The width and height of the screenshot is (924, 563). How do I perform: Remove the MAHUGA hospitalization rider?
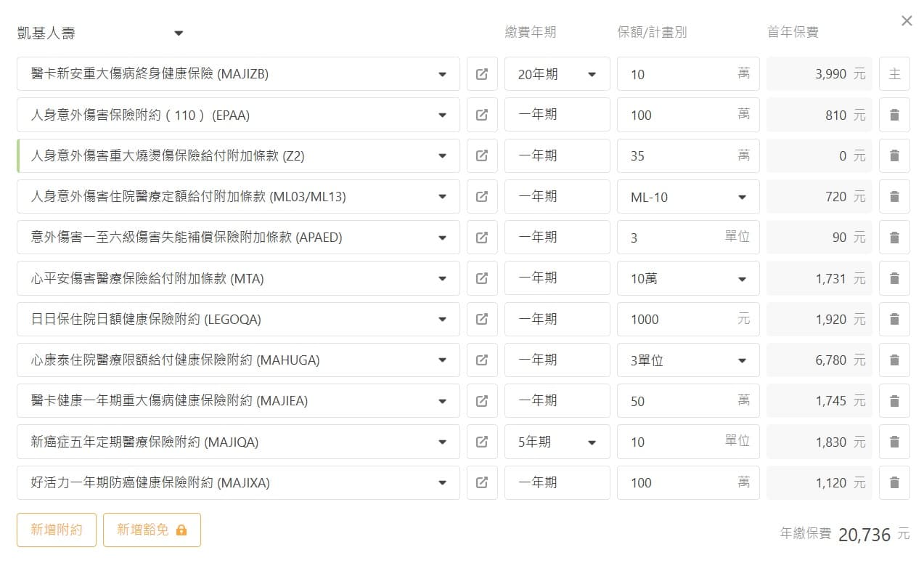coord(894,360)
